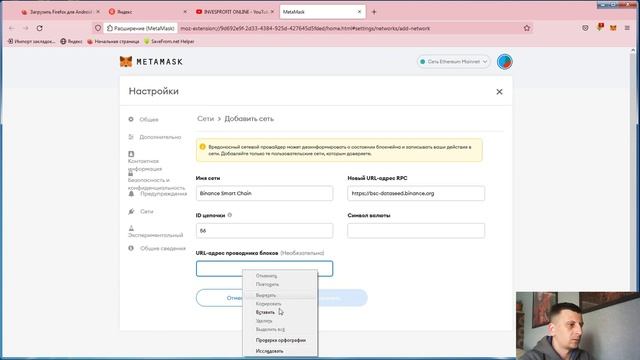Click the ID цепочки info icon
640x360 pixels.
pyautogui.click(x=230, y=215)
